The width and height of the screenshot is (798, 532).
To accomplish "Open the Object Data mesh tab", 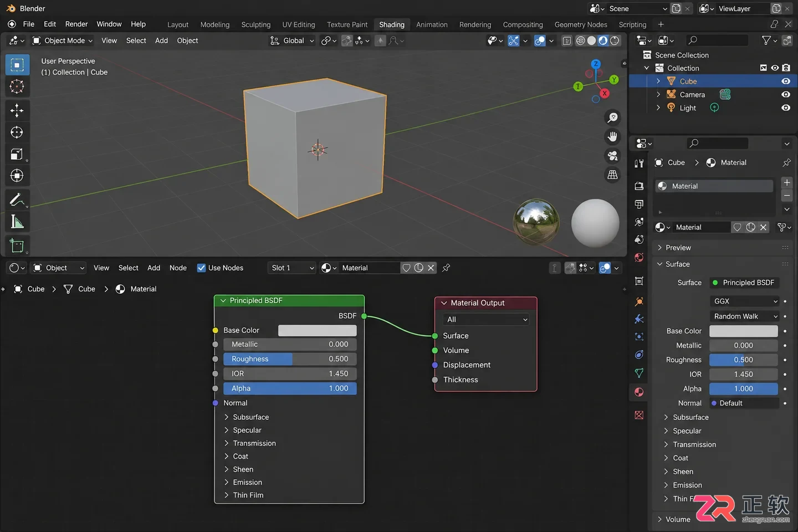I will click(639, 373).
